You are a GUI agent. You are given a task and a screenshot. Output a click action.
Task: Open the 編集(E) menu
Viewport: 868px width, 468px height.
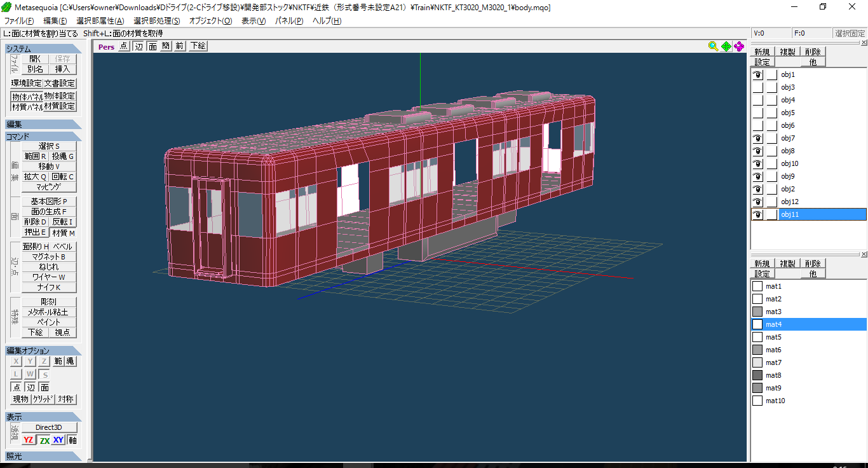point(55,21)
